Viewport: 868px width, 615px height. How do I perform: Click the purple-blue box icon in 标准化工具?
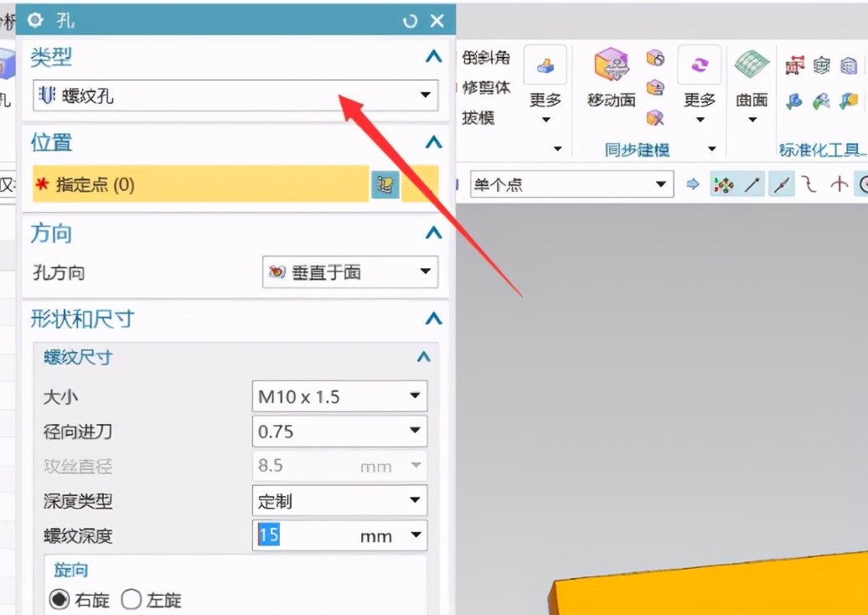click(849, 66)
